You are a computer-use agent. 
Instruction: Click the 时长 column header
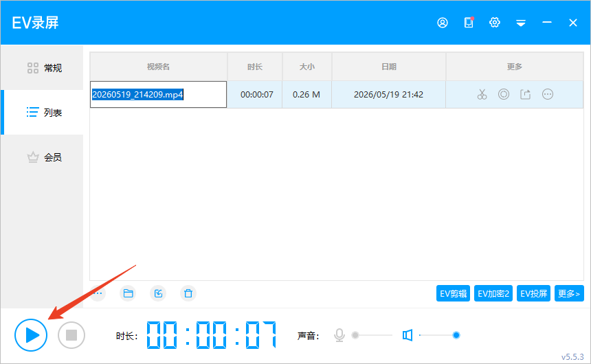tap(255, 67)
